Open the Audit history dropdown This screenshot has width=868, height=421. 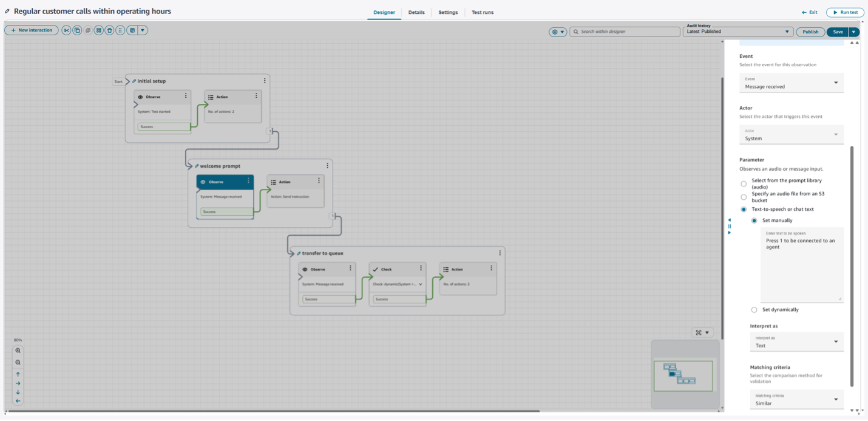tap(738, 32)
